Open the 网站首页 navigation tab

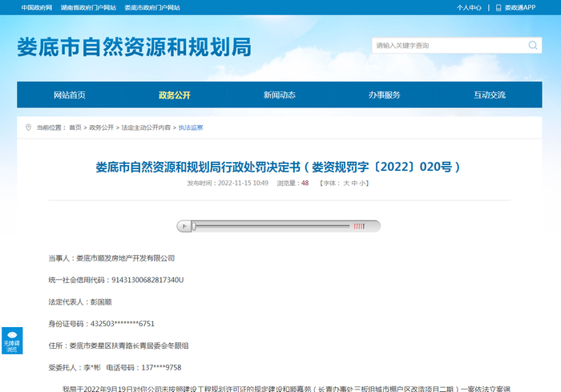click(x=70, y=95)
